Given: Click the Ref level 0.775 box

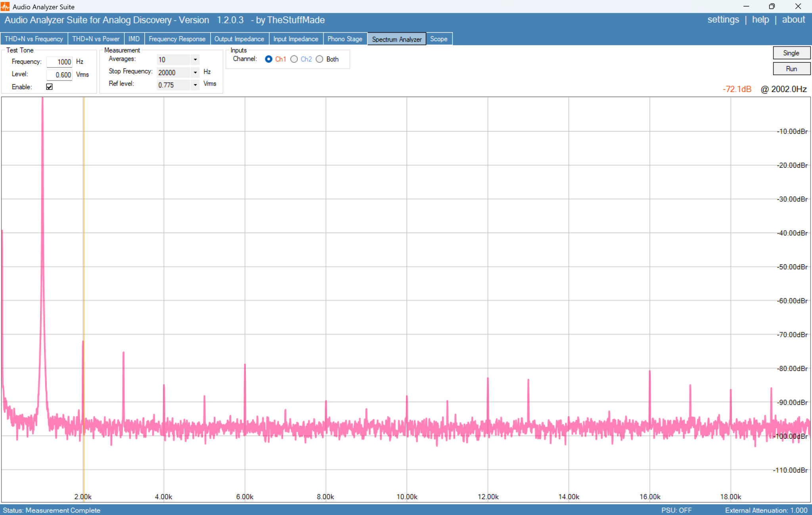Looking at the screenshot, I should point(174,85).
